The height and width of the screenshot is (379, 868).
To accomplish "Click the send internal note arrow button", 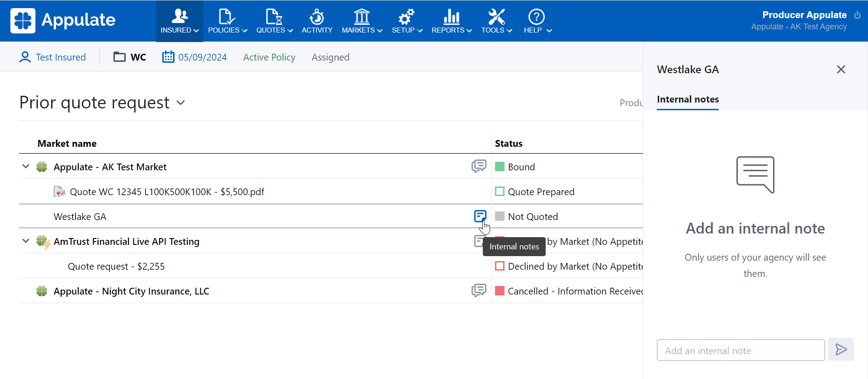I will [x=840, y=350].
